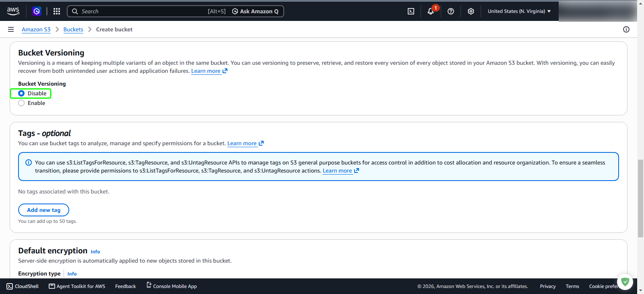Viewport: 644px width, 294px height.
Task: Open the services grid menu
Action: pyautogui.click(x=57, y=11)
